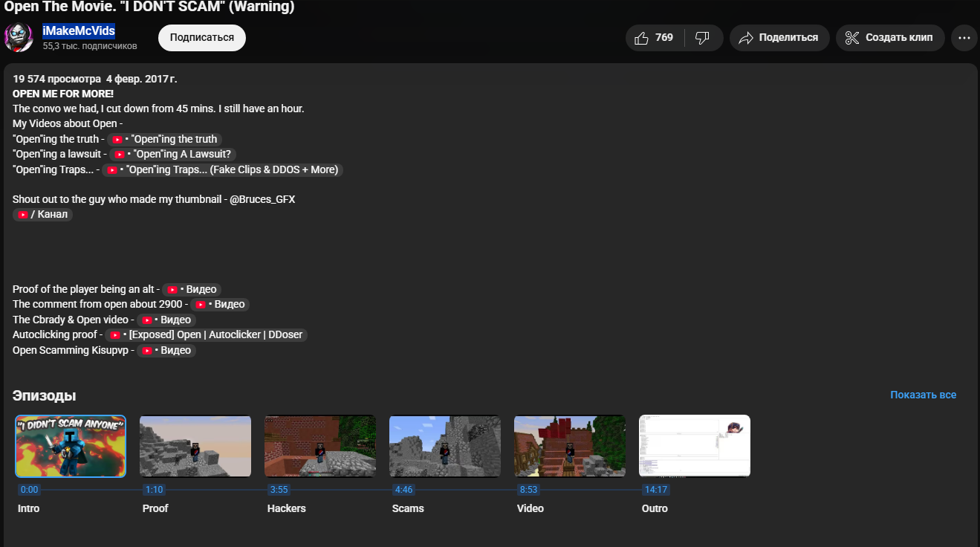Click the video title "Open The Movie"
Viewport: 980px width, 547px height.
(x=149, y=7)
